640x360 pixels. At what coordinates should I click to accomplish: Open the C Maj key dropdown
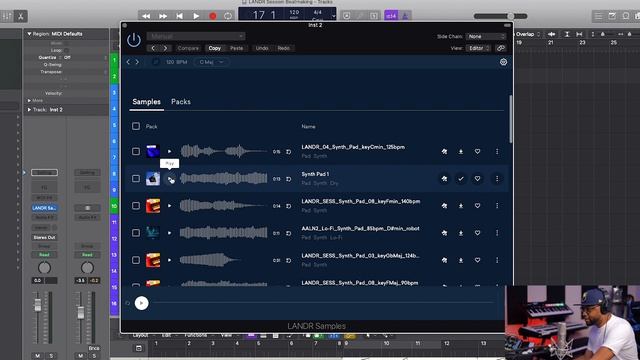pyautogui.click(x=211, y=62)
